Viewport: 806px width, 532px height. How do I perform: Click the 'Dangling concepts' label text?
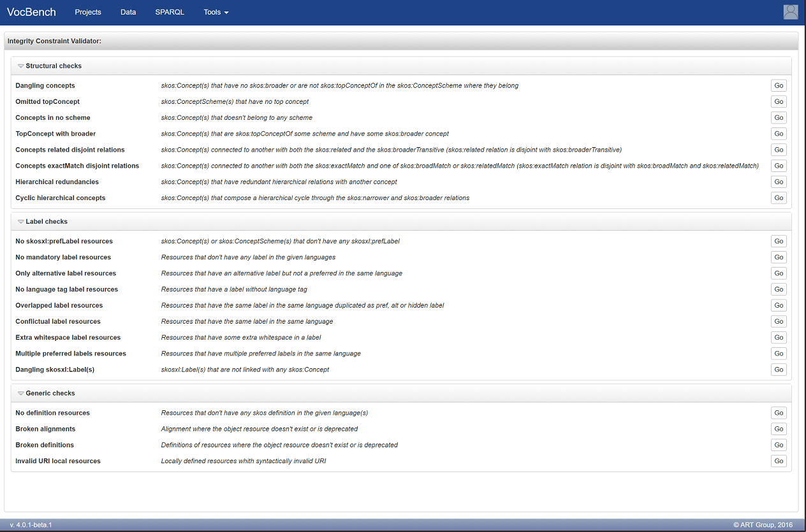click(x=45, y=85)
